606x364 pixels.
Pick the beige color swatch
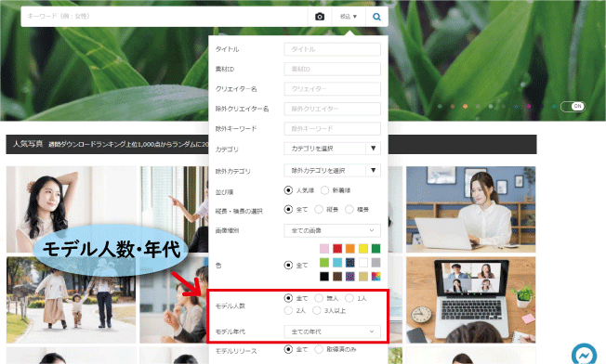pyautogui.click(x=363, y=277)
